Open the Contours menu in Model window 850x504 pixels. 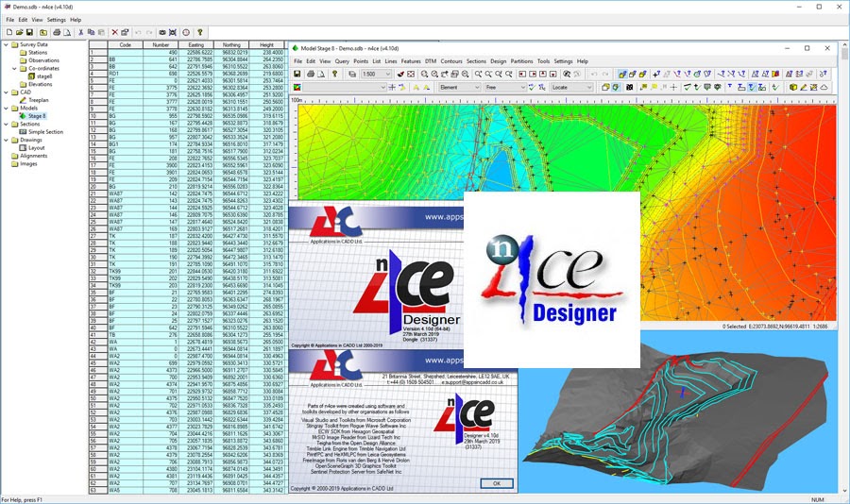pyautogui.click(x=451, y=61)
